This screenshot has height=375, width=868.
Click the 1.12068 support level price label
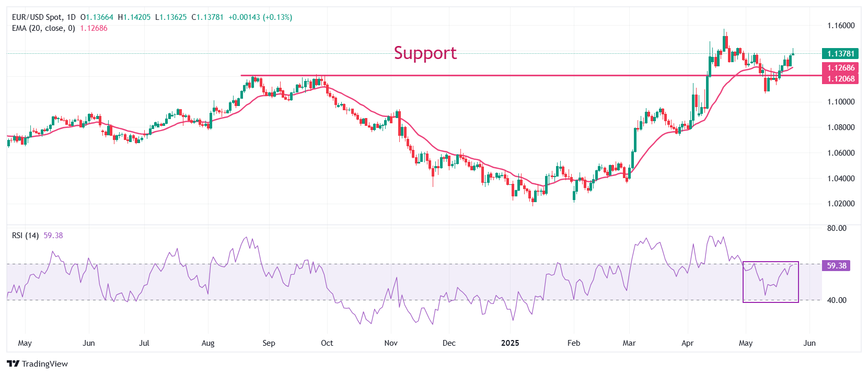pyautogui.click(x=840, y=79)
